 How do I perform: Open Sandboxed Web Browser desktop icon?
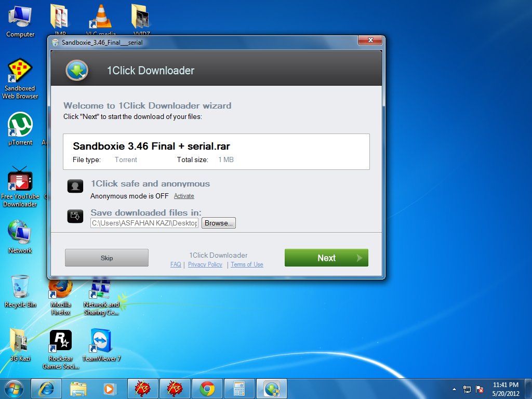tap(20, 78)
